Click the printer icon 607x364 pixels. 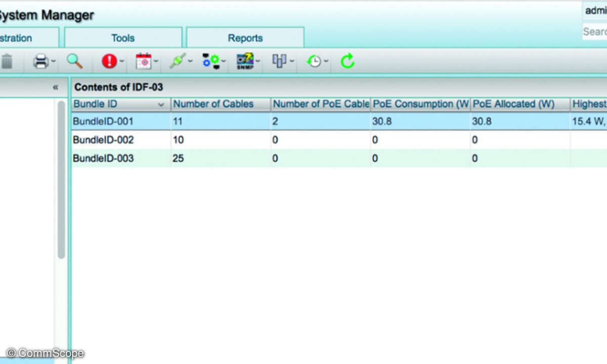pos(40,62)
